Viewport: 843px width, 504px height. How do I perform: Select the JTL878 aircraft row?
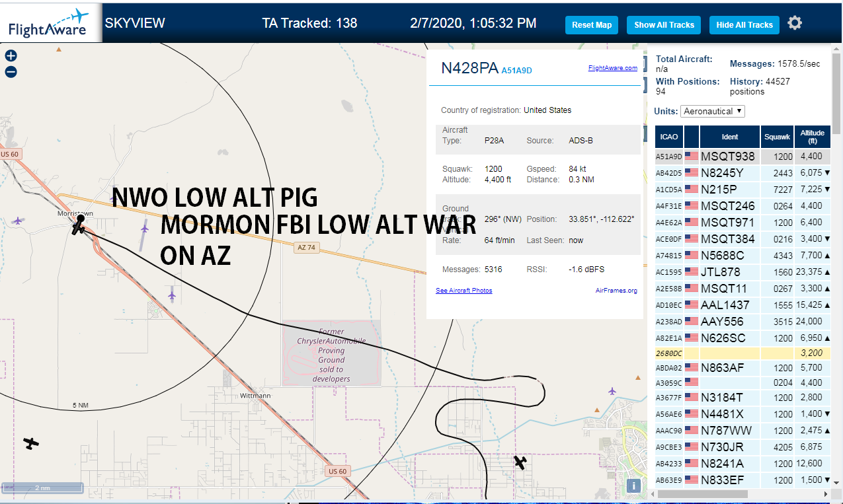(743, 272)
